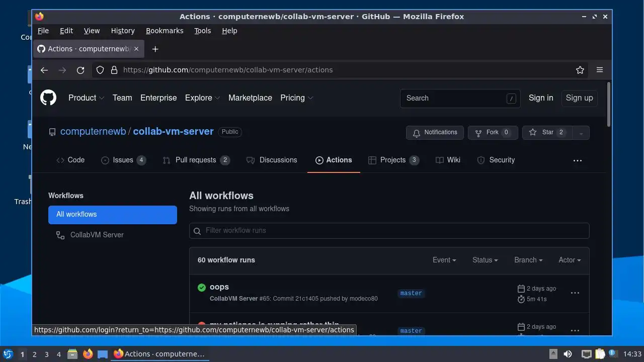This screenshot has height=362, width=644.
Task: Open Firefox Help menu
Action: (x=229, y=31)
